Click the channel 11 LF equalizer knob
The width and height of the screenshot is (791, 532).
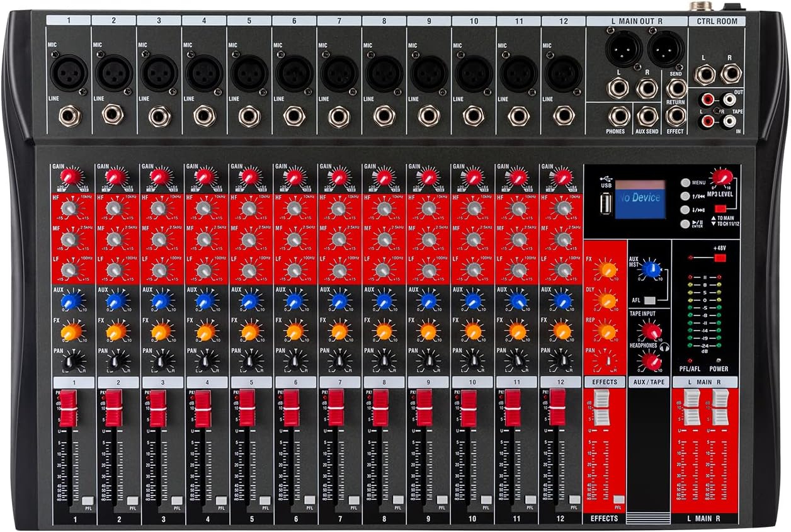tap(519, 270)
